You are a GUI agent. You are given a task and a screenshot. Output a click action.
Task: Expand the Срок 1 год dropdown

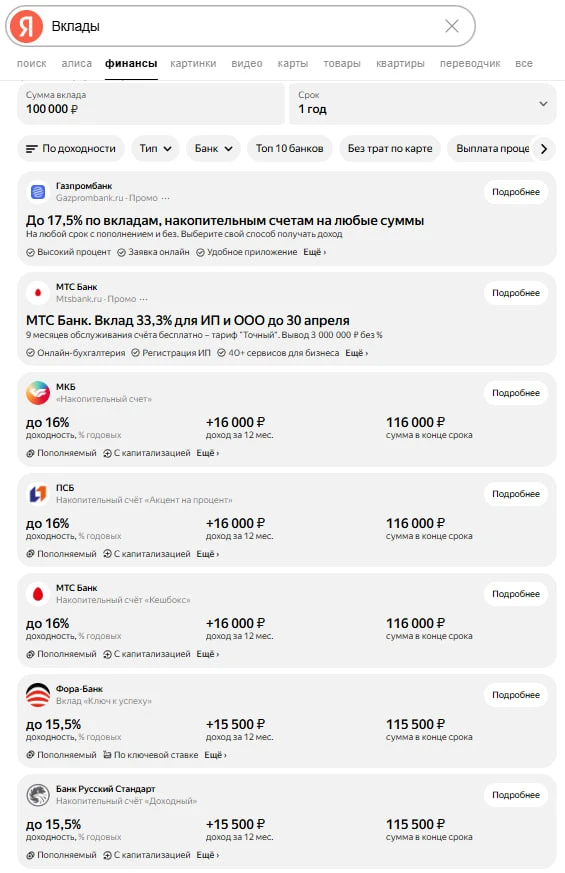[422, 104]
